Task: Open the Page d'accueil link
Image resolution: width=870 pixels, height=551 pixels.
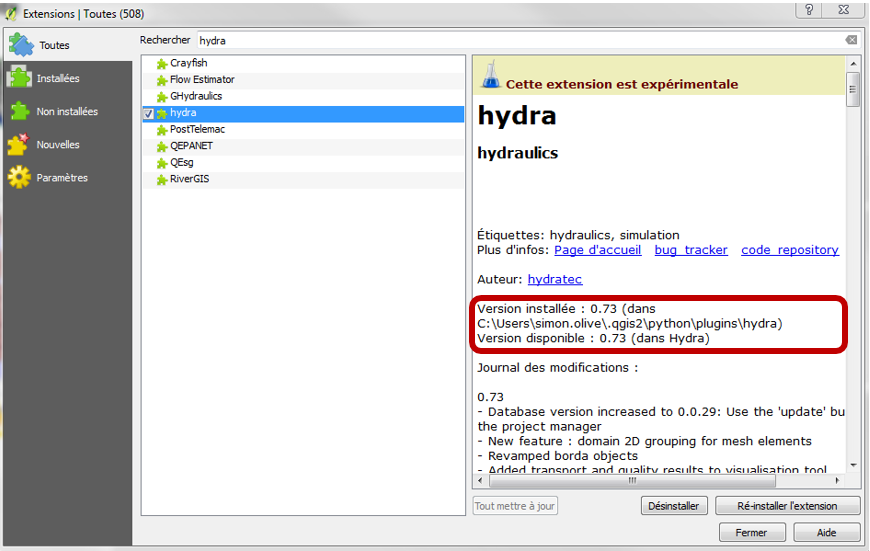Action: pyautogui.click(x=598, y=250)
